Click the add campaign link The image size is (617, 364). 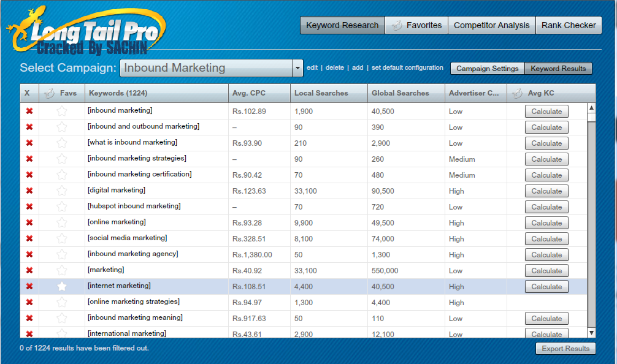(x=358, y=67)
